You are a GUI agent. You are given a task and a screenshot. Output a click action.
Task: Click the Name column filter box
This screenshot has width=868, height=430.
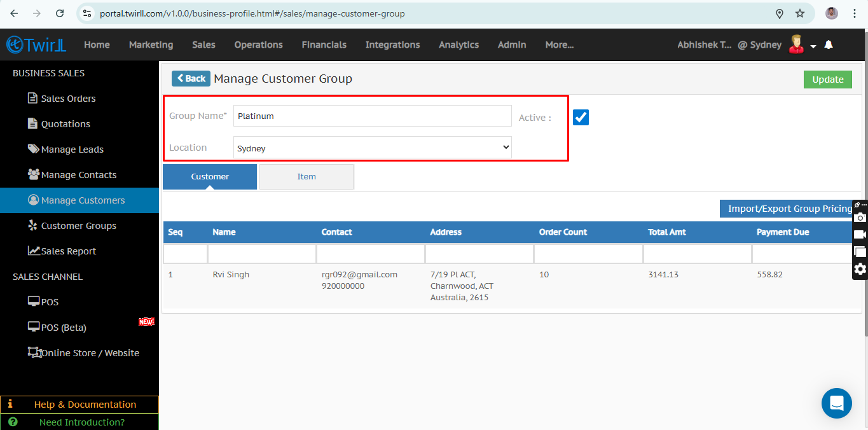262,254
